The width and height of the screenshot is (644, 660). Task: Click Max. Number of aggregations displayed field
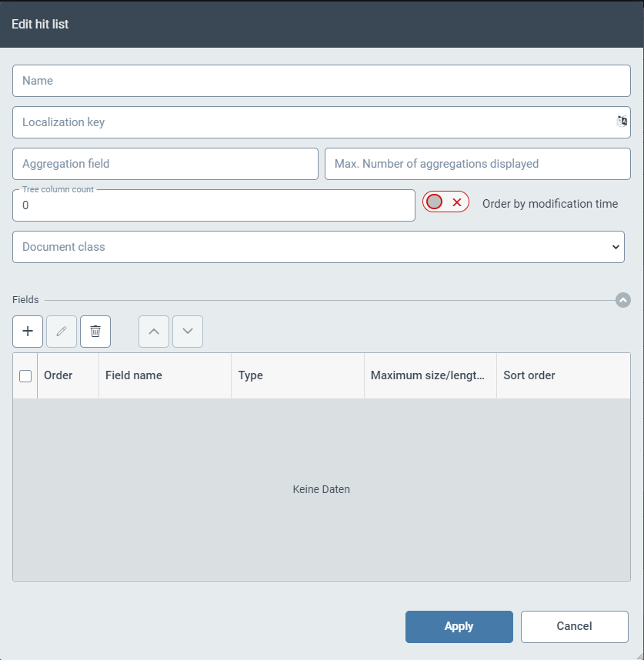coord(477,164)
